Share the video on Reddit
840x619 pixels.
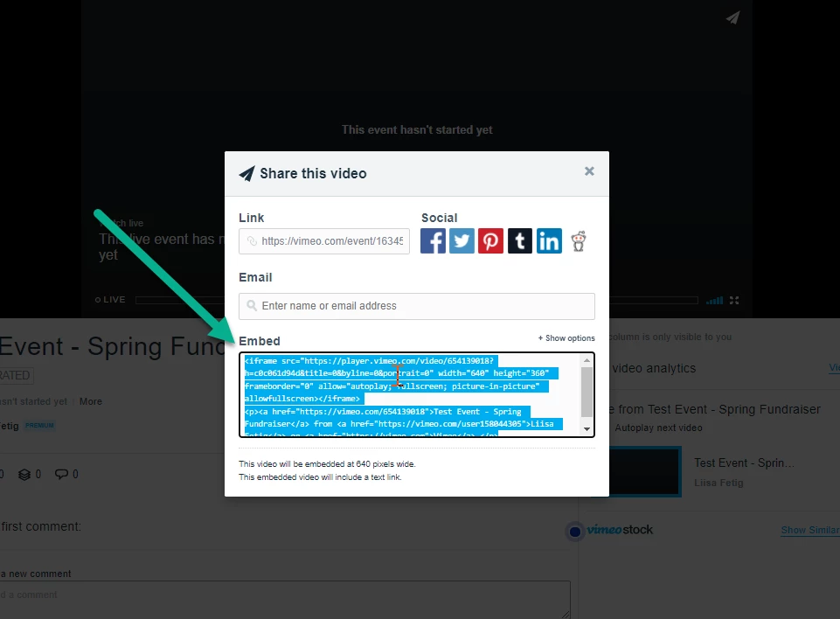(x=578, y=240)
